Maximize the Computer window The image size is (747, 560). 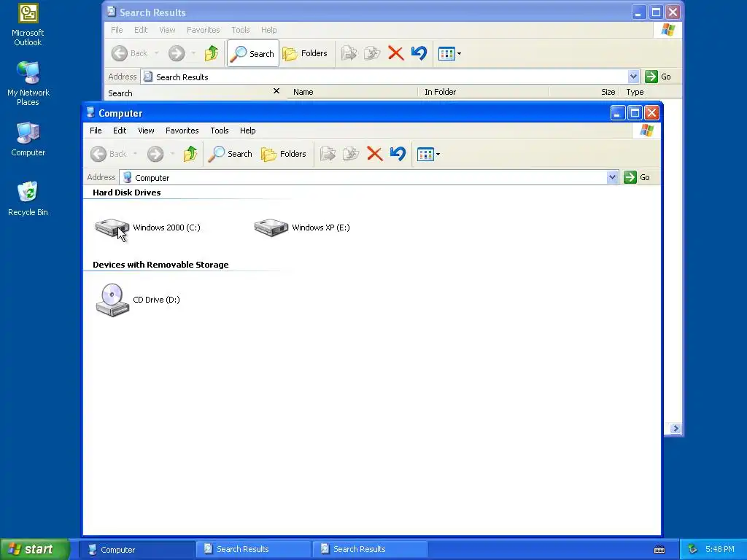coord(635,113)
